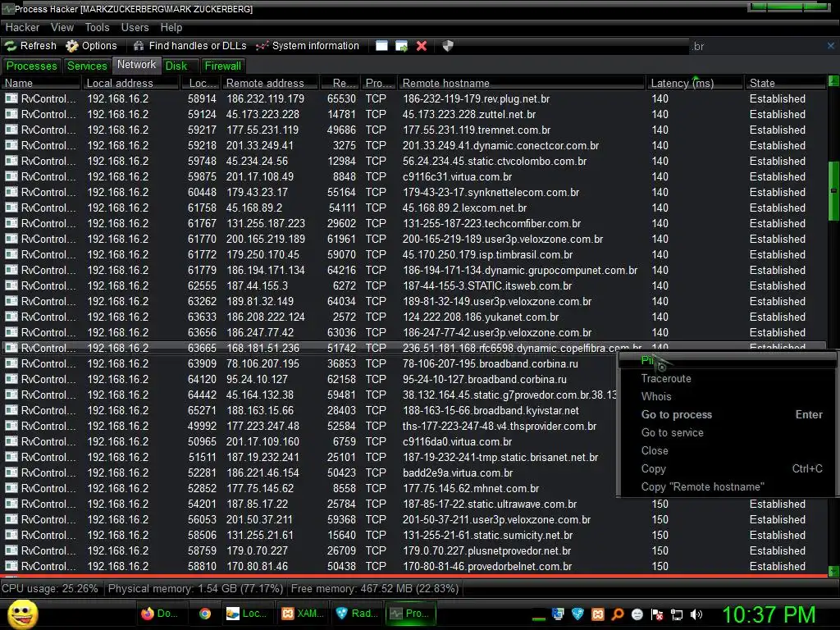Viewport: 840px width, 630px height.
Task: Switch to the Processes tab
Action: [x=32, y=66]
